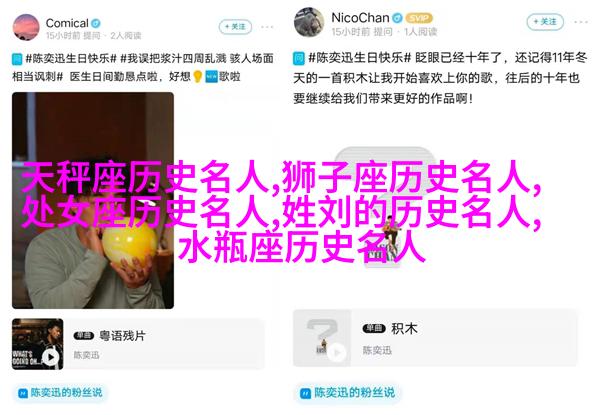Follow Comical with the 关注 button
Image resolution: width=600 pixels, height=415 pixels.
click(235, 27)
